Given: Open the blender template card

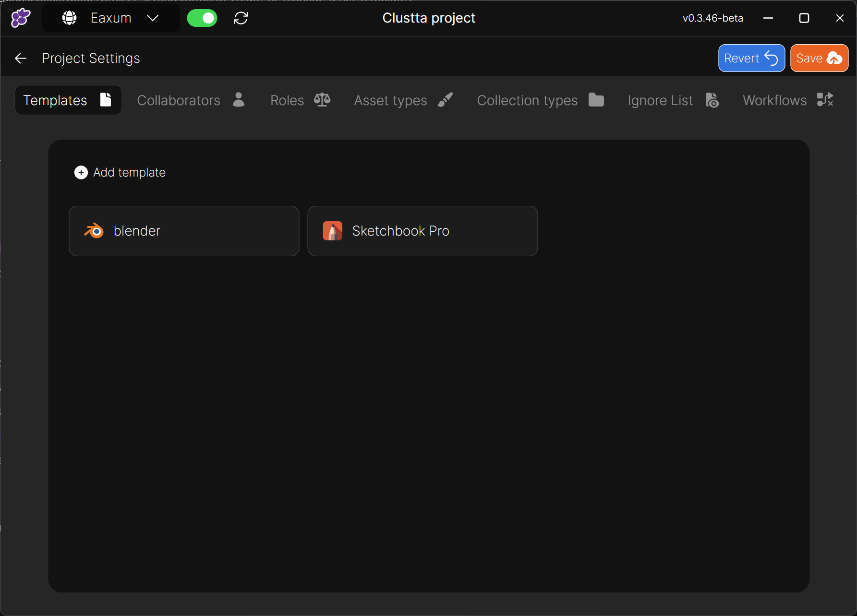Looking at the screenshot, I should tap(184, 231).
